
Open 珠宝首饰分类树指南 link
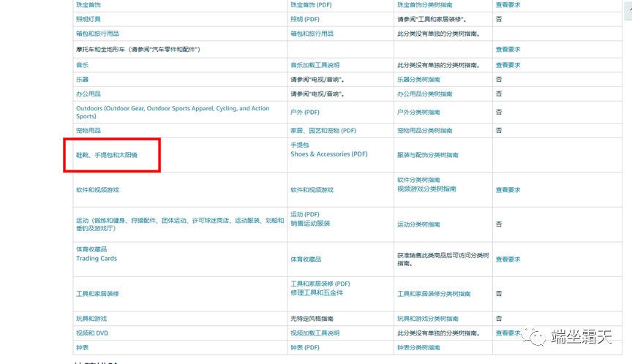click(424, 5)
